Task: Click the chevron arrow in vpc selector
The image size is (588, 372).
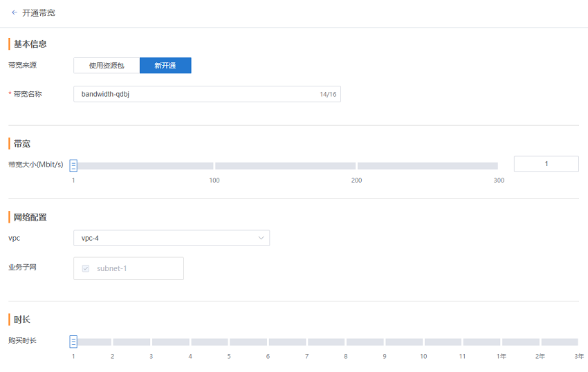Action: (x=261, y=238)
